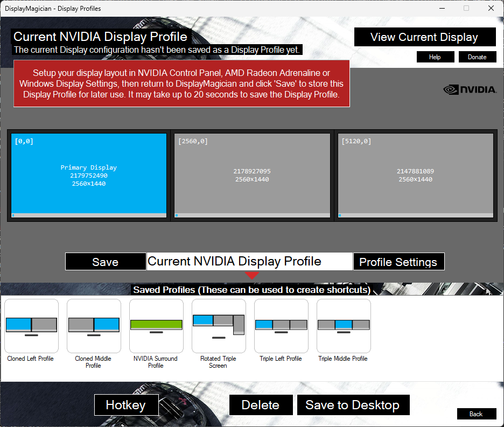This screenshot has width=504, height=427.
Task: Edit the profile name input field
Action: coord(250,261)
